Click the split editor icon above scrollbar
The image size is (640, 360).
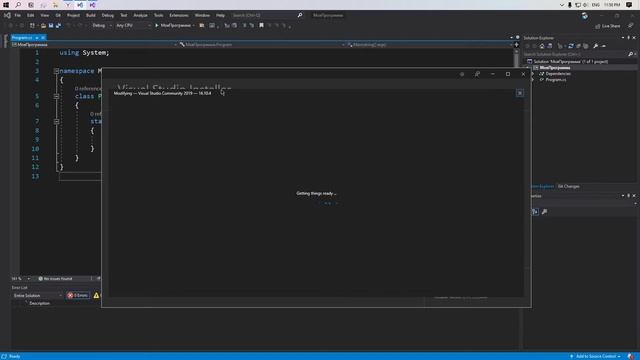[516, 44]
